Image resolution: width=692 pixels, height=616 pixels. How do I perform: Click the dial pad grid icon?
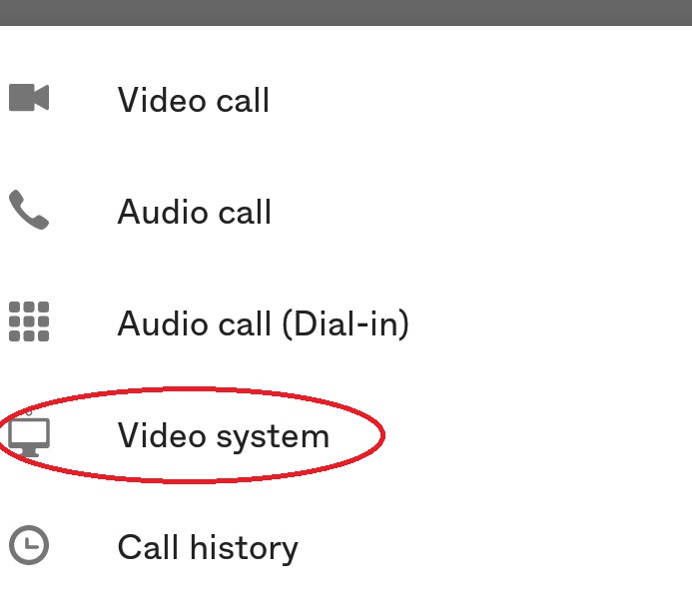29,322
